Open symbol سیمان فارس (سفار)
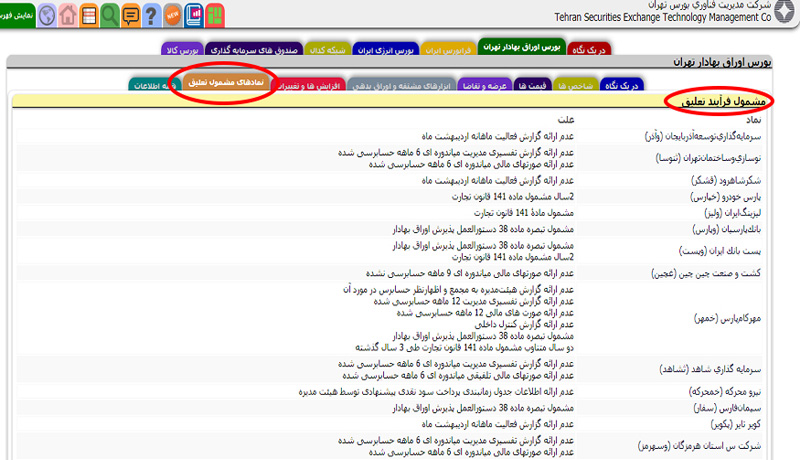The width and height of the screenshot is (800, 460). [x=727, y=407]
